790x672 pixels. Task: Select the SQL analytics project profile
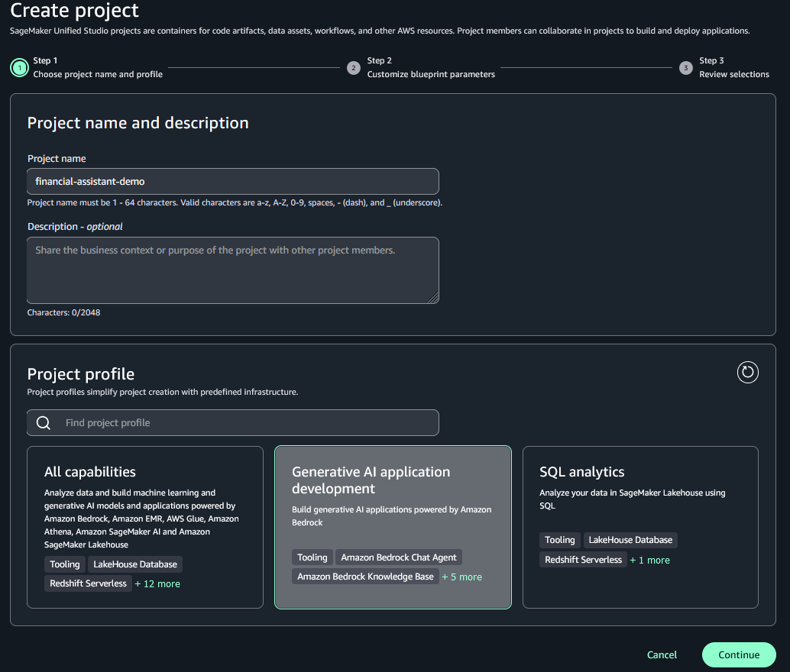639,527
